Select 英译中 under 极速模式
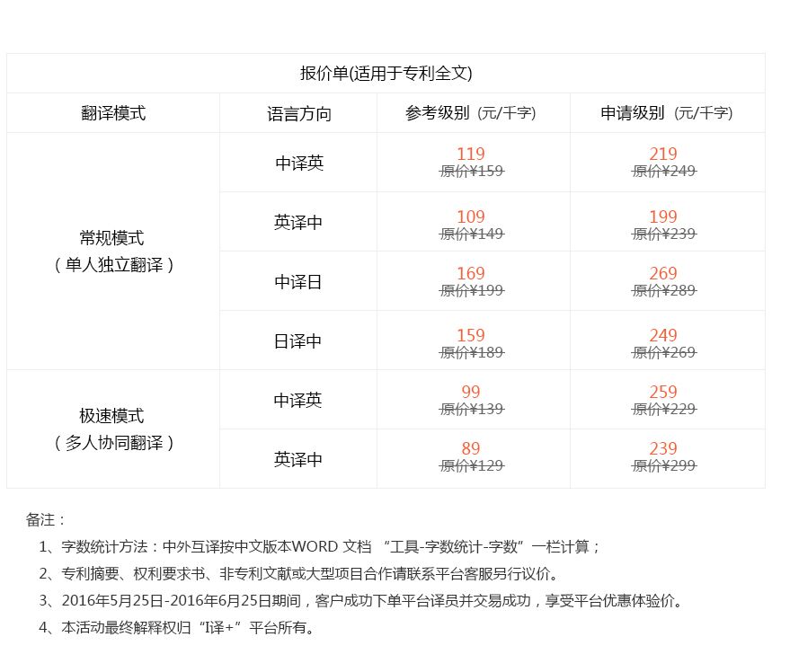Screen dimensions: 790x672 297,459
